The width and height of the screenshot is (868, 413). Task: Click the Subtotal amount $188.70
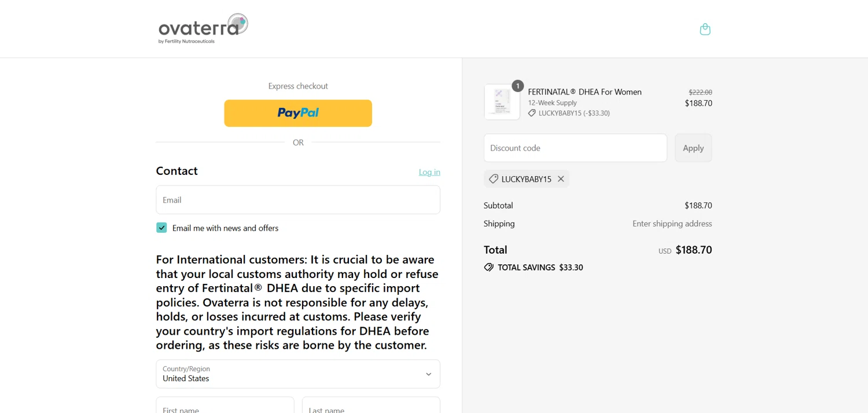pos(698,206)
